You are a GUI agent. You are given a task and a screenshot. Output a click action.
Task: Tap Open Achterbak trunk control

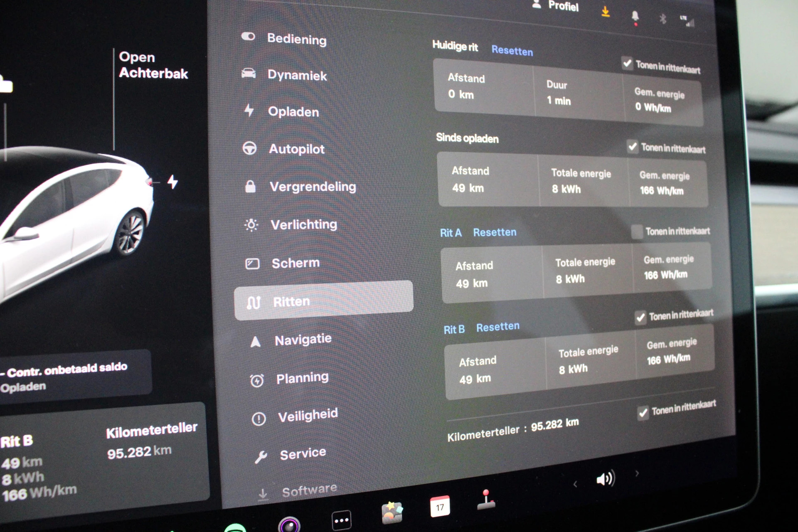click(x=153, y=65)
